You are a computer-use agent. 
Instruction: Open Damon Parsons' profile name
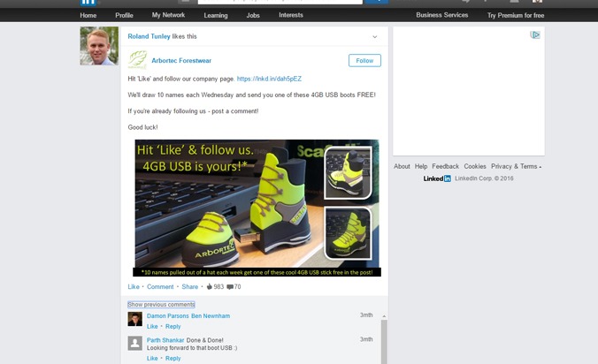[x=168, y=316]
